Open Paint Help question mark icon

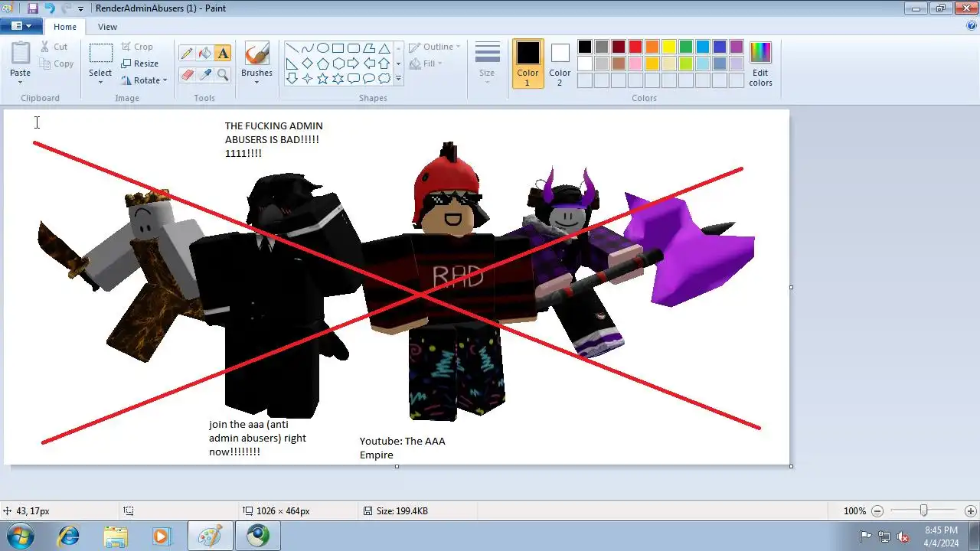(972, 26)
